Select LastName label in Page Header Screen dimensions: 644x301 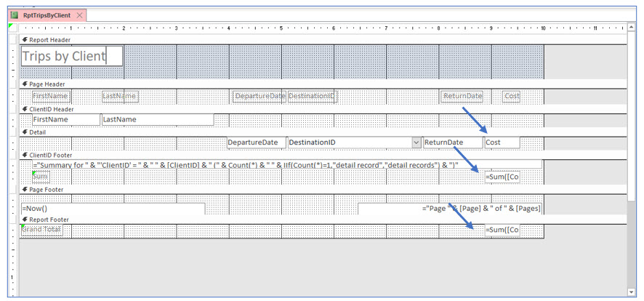click(120, 97)
